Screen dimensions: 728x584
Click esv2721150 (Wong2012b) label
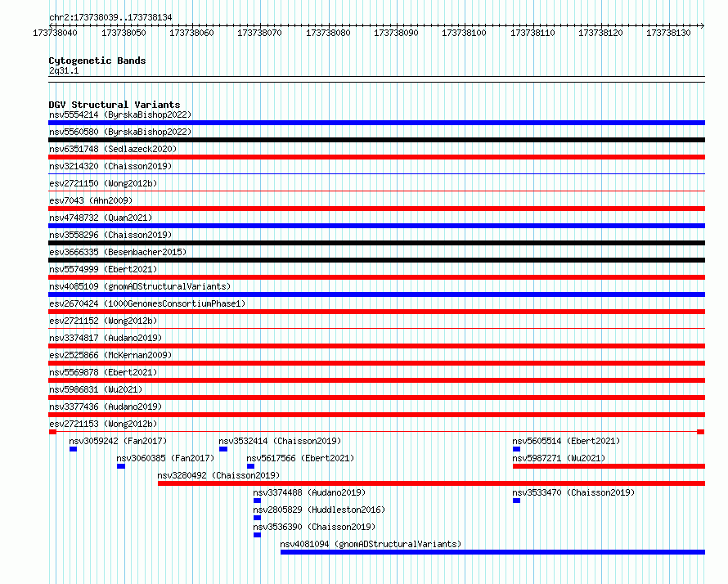coord(103,183)
